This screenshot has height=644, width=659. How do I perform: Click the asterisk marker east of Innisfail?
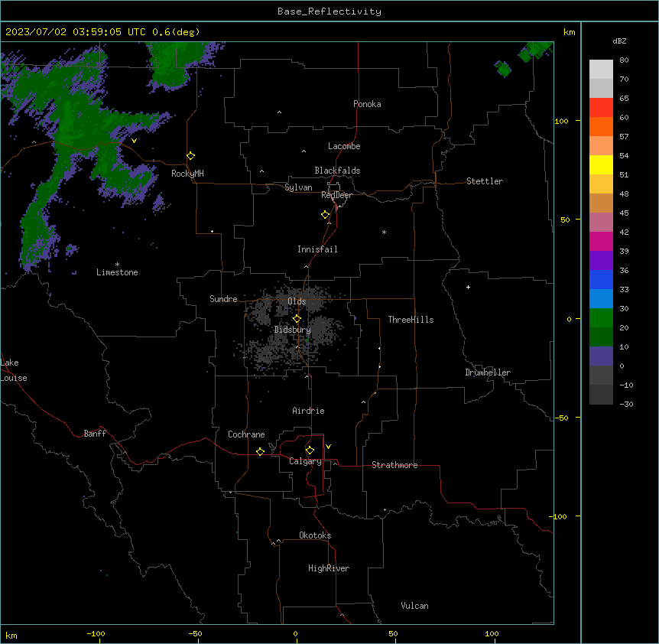tap(384, 233)
